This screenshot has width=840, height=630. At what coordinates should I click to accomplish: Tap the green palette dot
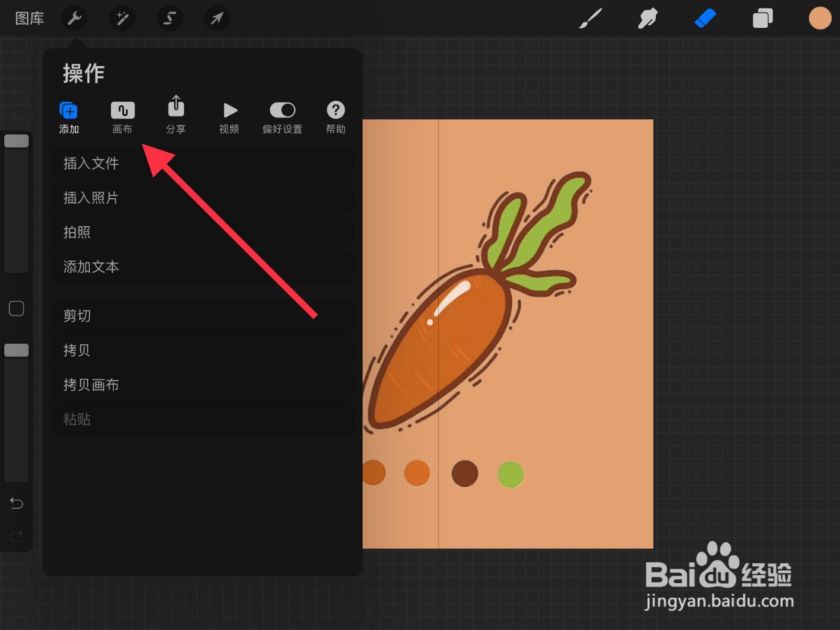point(510,475)
